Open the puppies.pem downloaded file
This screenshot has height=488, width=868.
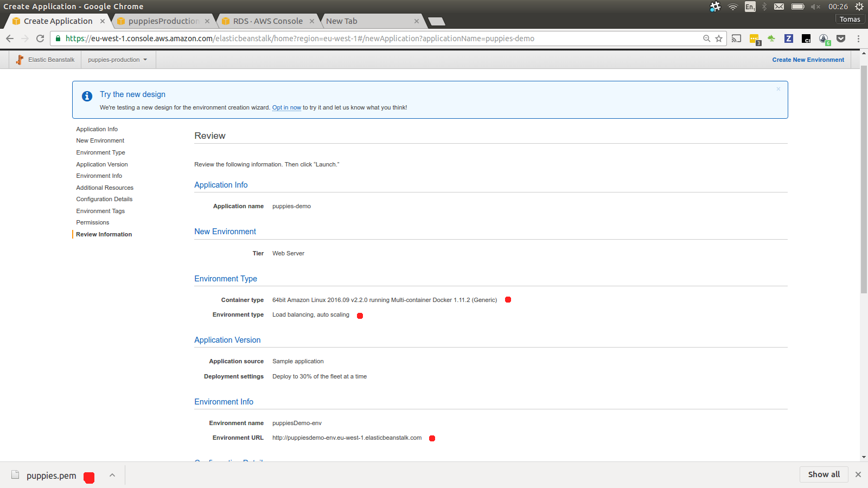click(52, 476)
